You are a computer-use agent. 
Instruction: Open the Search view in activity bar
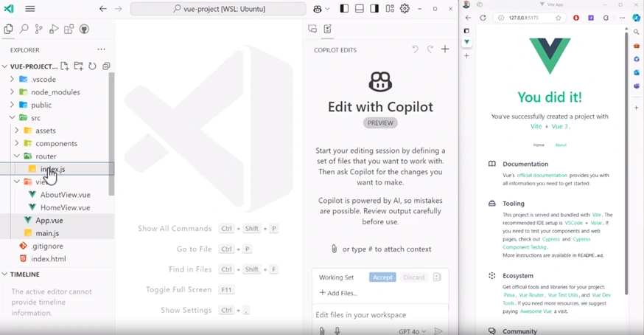[x=24, y=29]
